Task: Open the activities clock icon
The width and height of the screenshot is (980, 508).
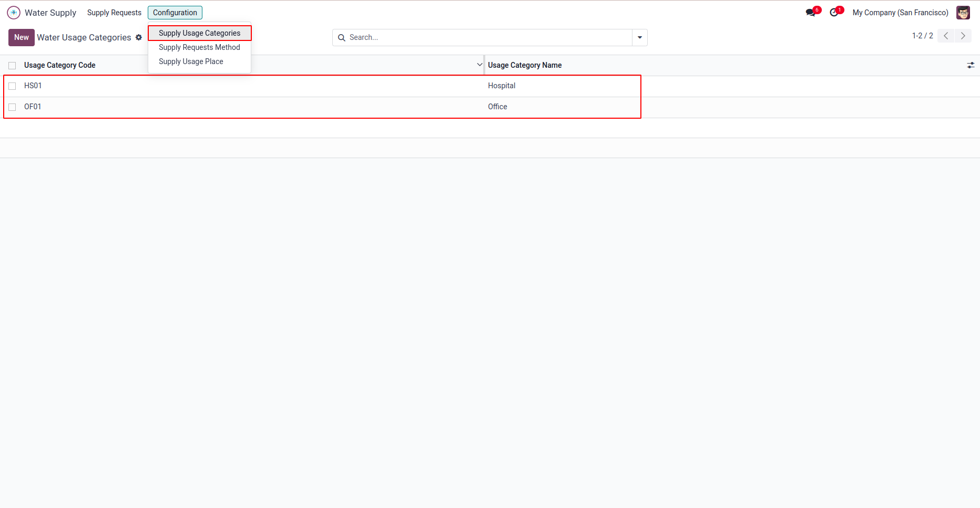Action: 834,13
